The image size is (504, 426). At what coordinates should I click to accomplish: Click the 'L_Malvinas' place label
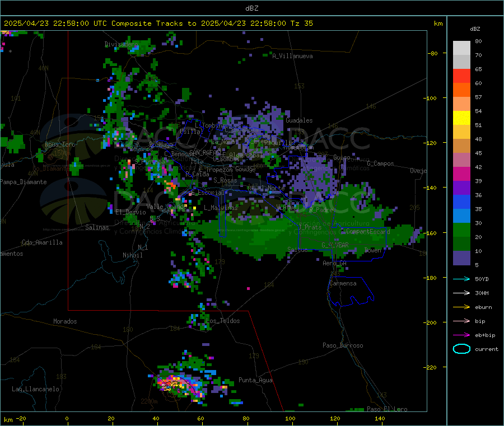[221, 208]
